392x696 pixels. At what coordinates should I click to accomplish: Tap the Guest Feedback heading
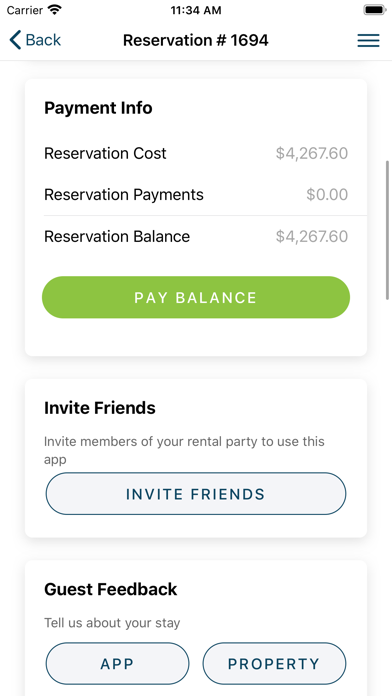111,589
